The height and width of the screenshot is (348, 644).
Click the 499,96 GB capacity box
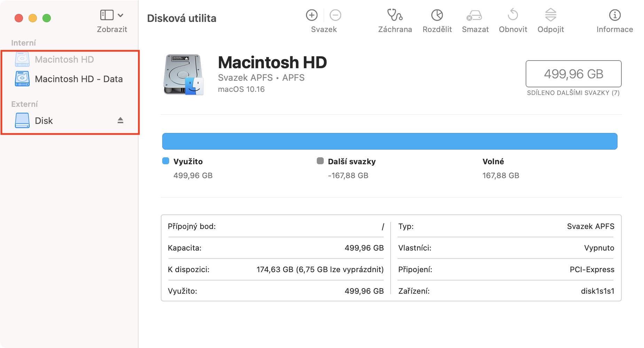[x=573, y=74]
